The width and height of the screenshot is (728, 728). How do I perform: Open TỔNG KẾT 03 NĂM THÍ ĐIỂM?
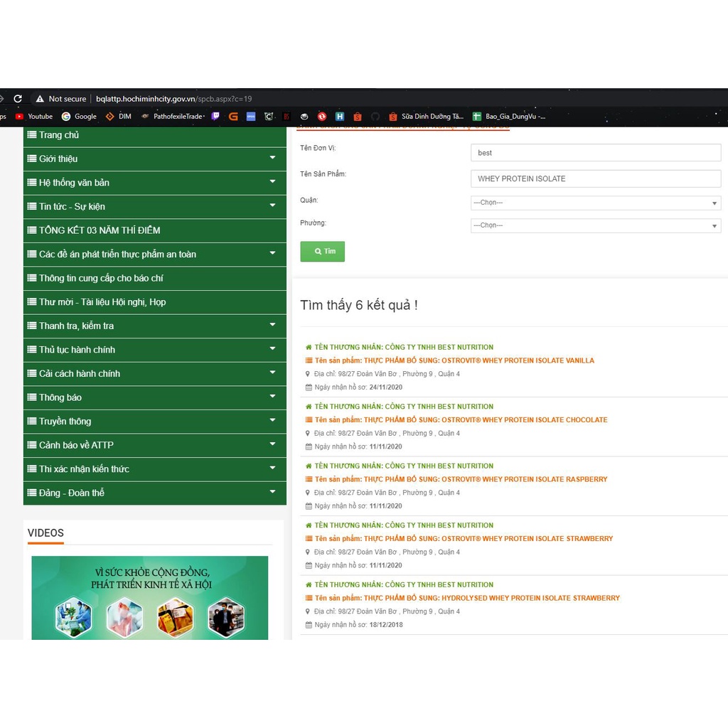(100, 230)
